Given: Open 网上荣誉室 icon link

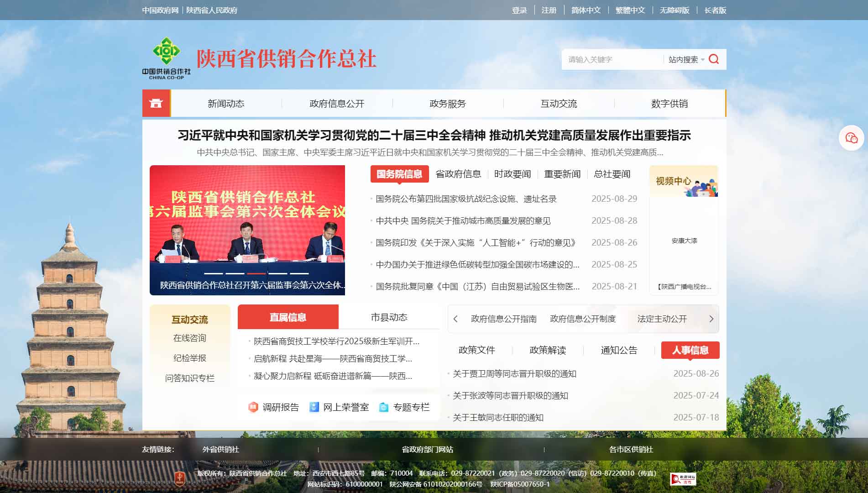Looking at the screenshot, I should point(339,407).
